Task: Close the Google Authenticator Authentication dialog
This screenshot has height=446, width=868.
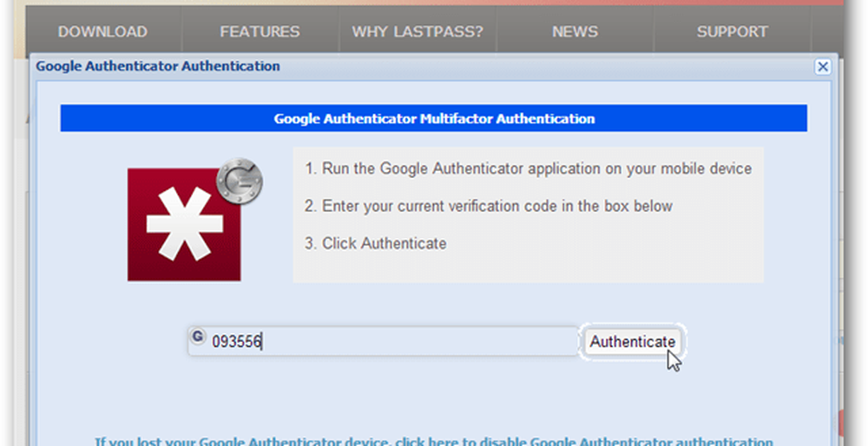Action: tap(823, 67)
